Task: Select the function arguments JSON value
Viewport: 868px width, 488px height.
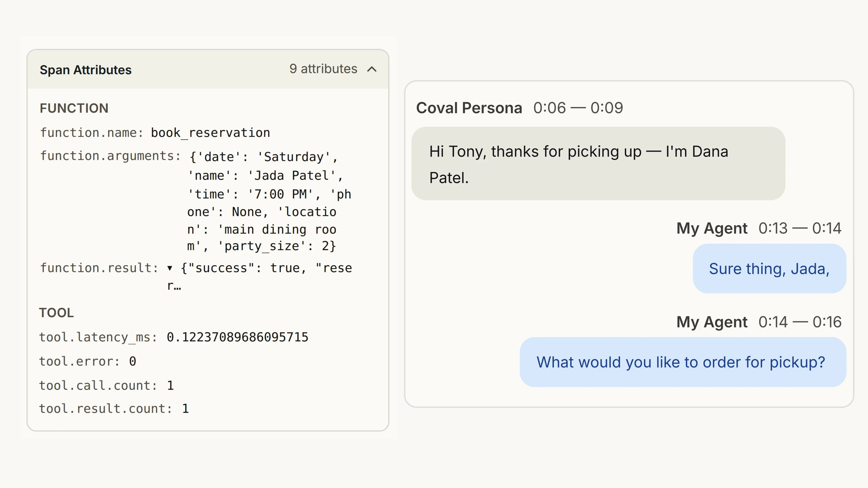Action: [270, 201]
